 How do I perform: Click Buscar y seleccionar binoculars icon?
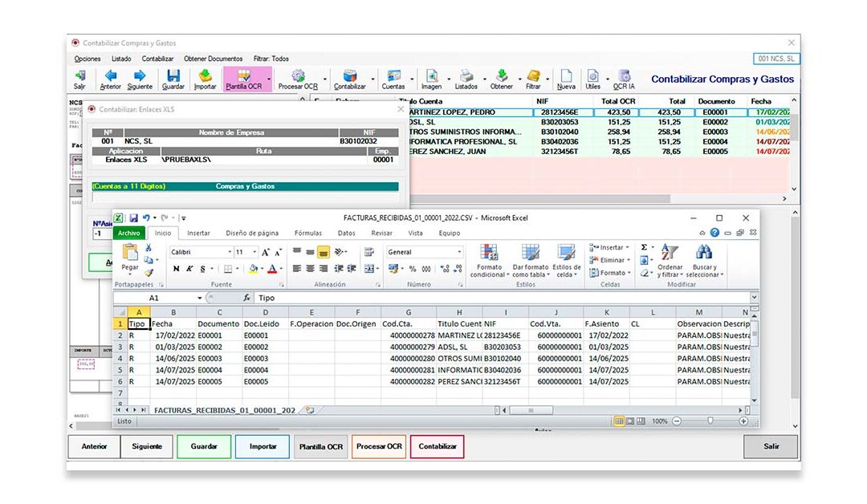click(x=705, y=260)
